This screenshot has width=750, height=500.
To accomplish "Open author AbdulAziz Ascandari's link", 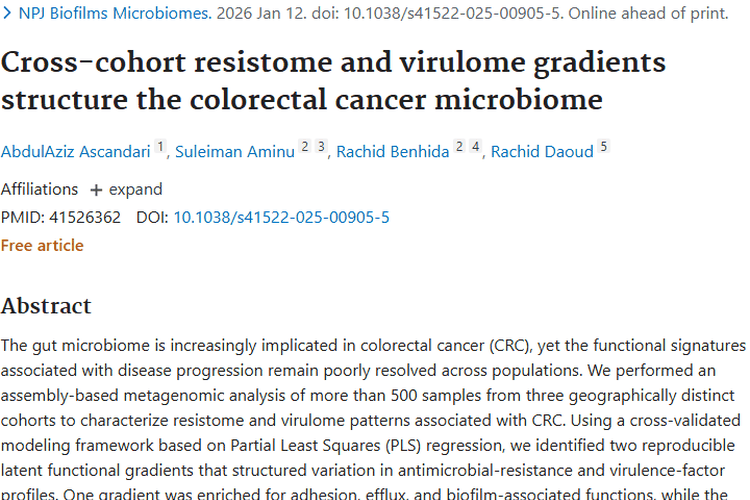I will [x=75, y=152].
